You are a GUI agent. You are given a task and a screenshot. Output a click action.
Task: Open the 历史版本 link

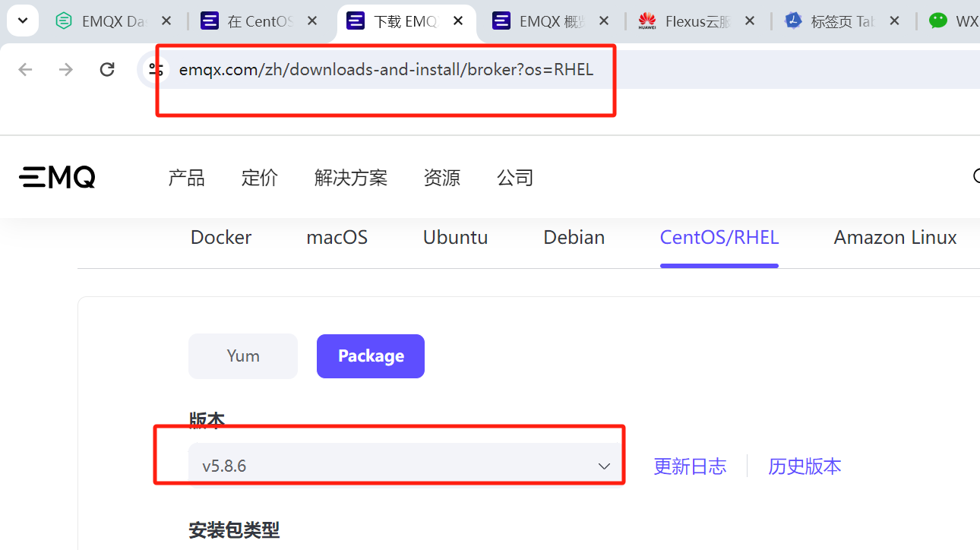pyautogui.click(x=805, y=466)
